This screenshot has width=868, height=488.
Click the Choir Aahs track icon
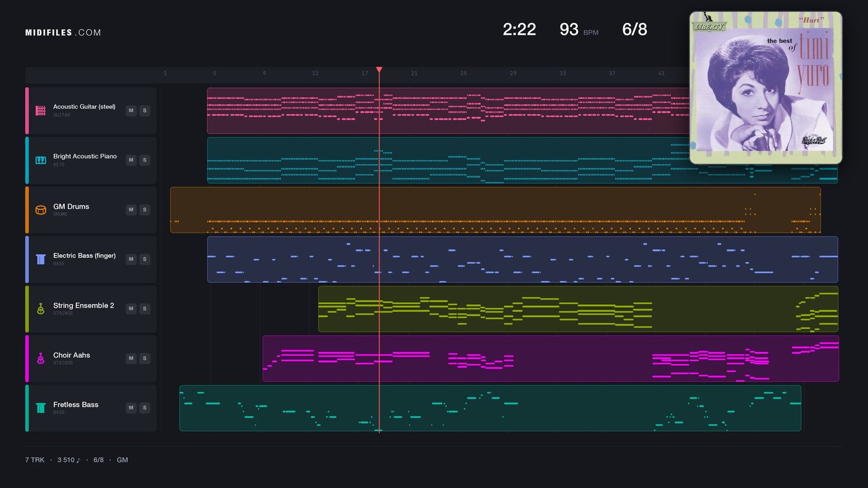(41, 358)
